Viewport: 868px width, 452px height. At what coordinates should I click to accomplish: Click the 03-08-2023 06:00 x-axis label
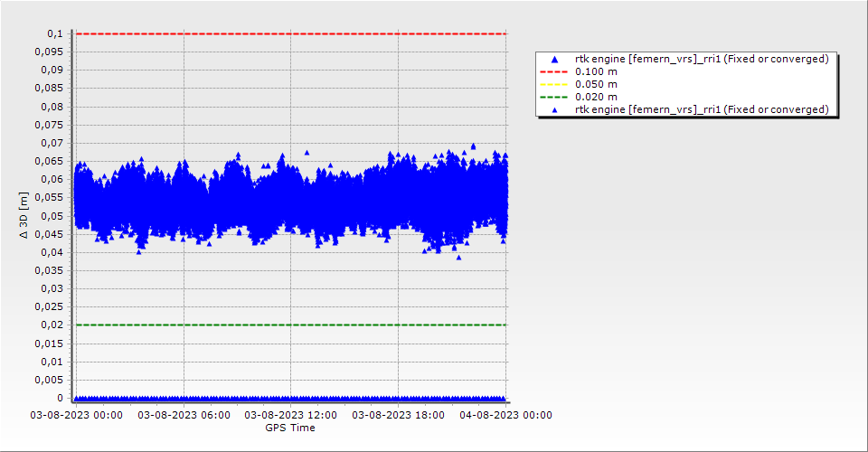[x=184, y=415]
